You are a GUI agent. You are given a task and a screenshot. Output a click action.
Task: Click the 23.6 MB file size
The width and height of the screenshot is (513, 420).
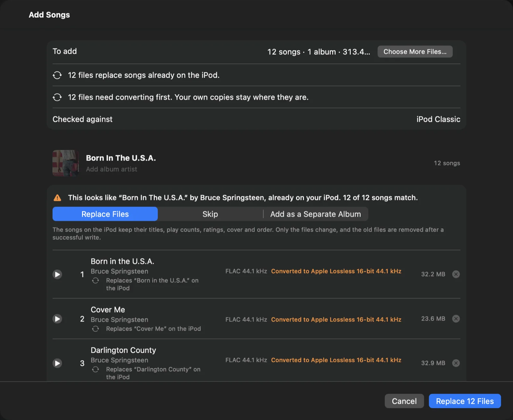point(433,319)
